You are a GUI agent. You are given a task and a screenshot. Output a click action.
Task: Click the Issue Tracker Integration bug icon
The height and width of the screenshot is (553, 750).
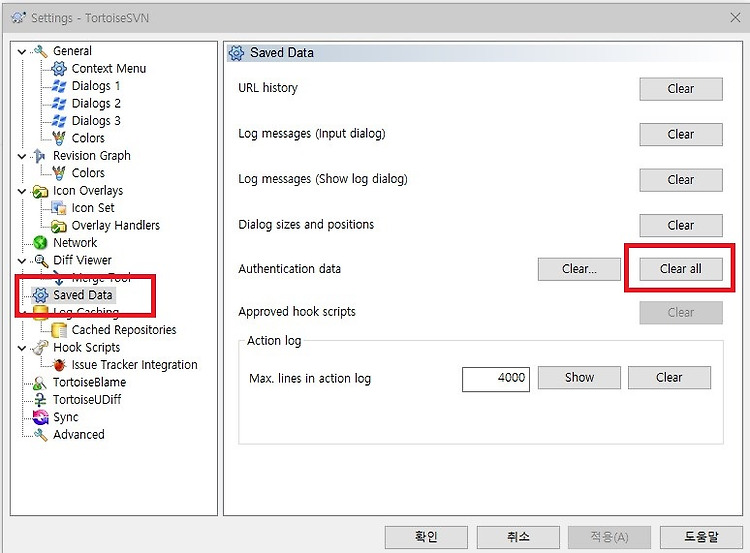[59, 365]
